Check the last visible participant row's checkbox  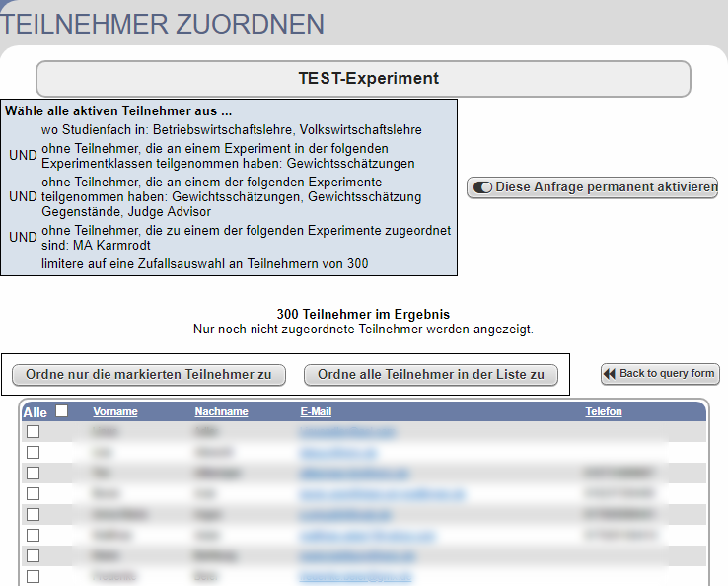click(x=34, y=576)
